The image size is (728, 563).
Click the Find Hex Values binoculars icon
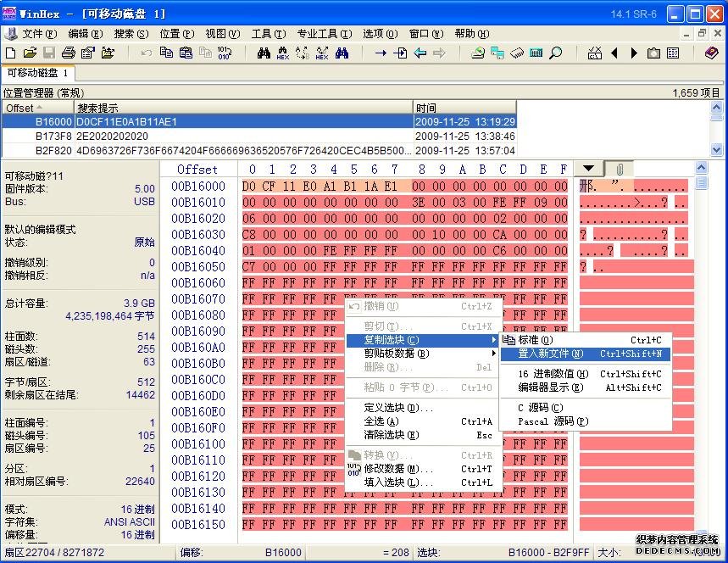coord(283,53)
